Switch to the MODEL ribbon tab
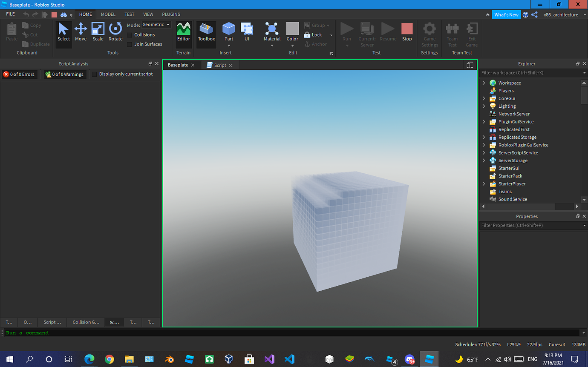Viewport: 588px width, 367px height. point(108,14)
